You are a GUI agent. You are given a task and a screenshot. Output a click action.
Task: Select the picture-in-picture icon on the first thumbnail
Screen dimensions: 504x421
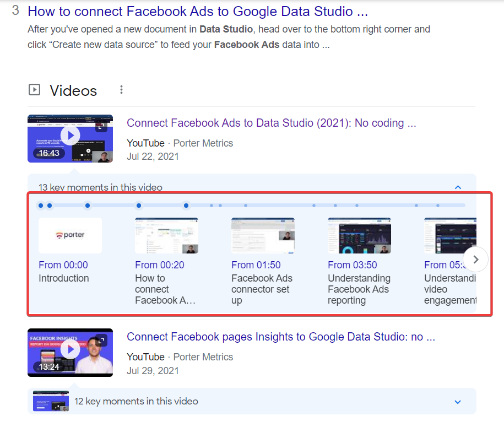click(101, 126)
